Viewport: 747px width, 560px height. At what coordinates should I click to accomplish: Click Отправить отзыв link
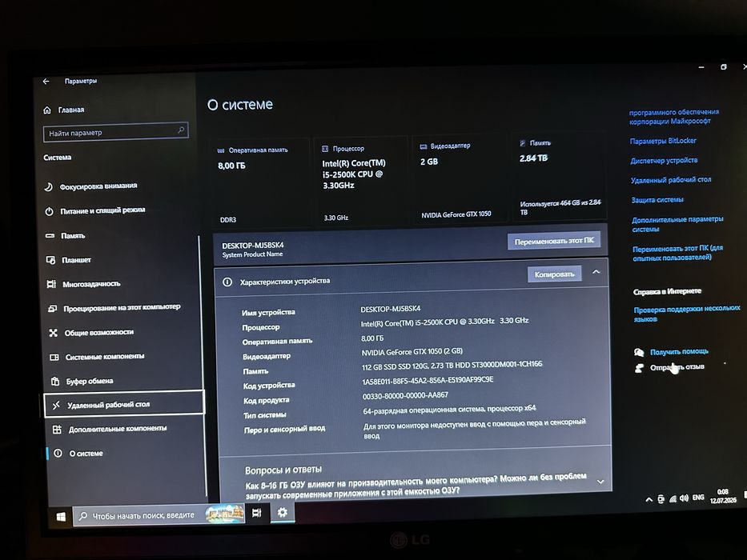coord(677,367)
